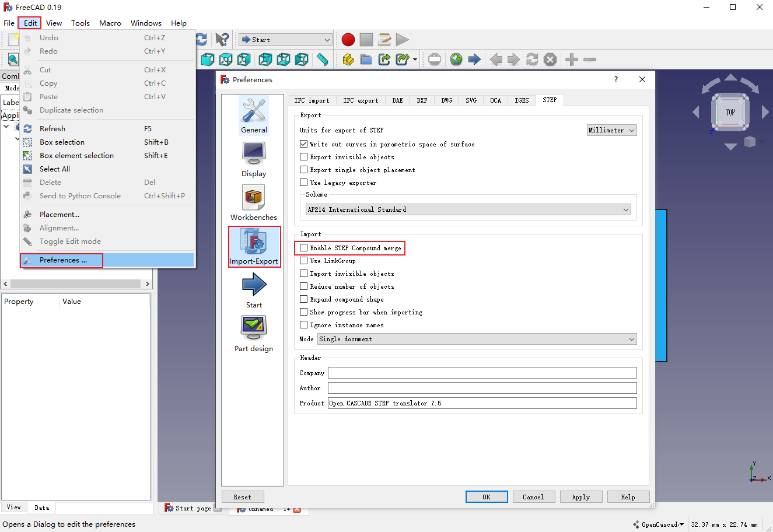Open the AP214 International Standard scheme dropdown

(468, 209)
